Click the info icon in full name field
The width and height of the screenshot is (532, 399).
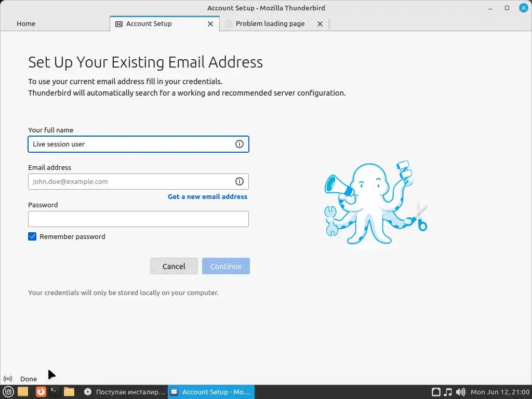(239, 144)
